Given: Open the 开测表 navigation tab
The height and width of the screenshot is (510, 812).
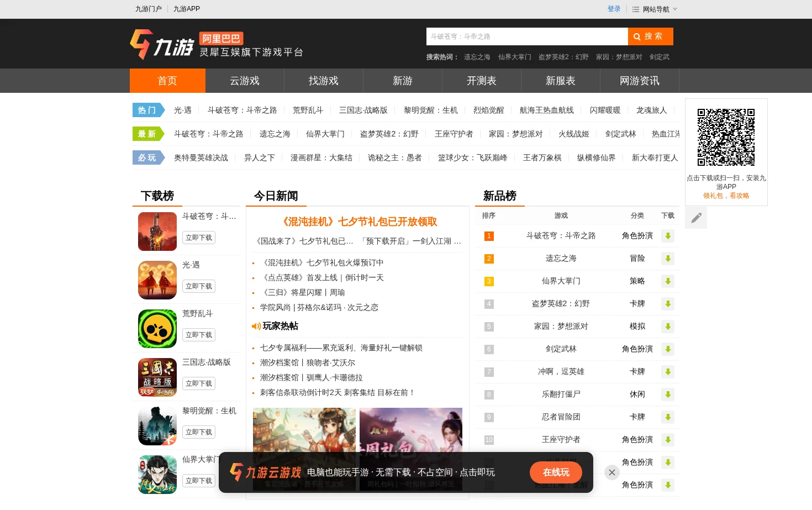Looking at the screenshot, I should coord(482,81).
